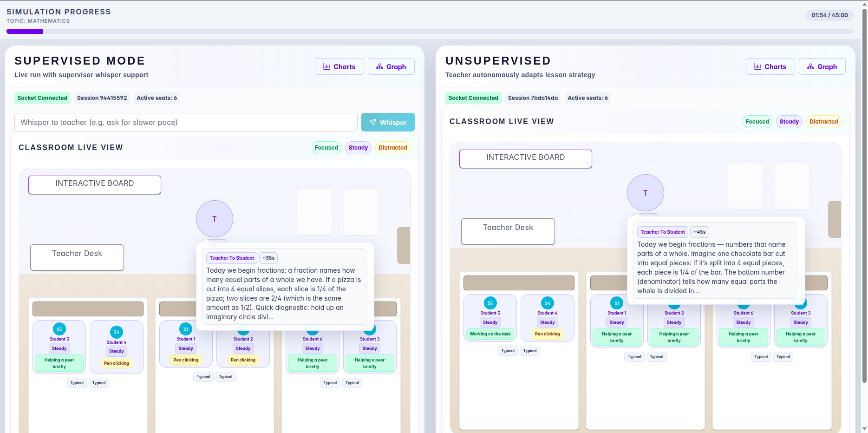Select Teacher Desk in Supervised classroom

pyautogui.click(x=77, y=257)
